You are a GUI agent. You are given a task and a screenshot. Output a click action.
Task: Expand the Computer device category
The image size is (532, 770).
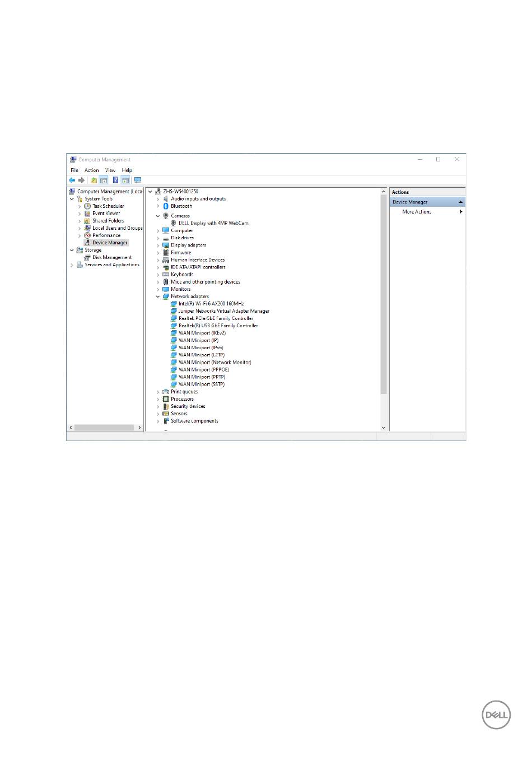(x=158, y=231)
